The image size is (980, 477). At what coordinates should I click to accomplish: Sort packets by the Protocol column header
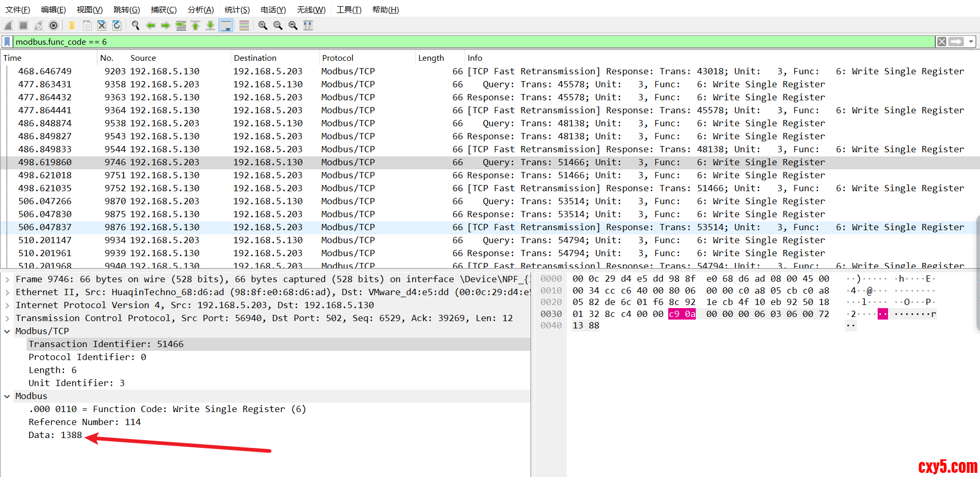click(x=338, y=58)
